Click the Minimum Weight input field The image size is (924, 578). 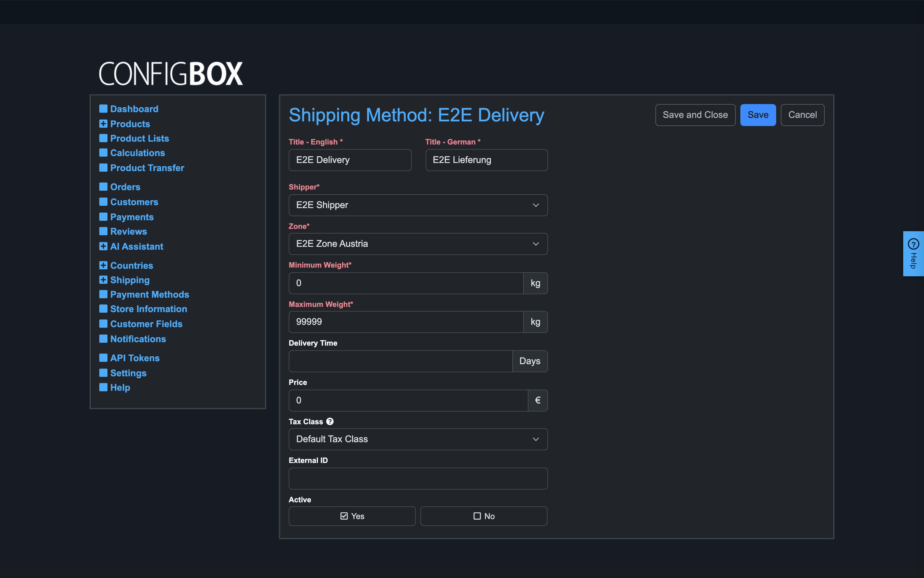tap(406, 283)
